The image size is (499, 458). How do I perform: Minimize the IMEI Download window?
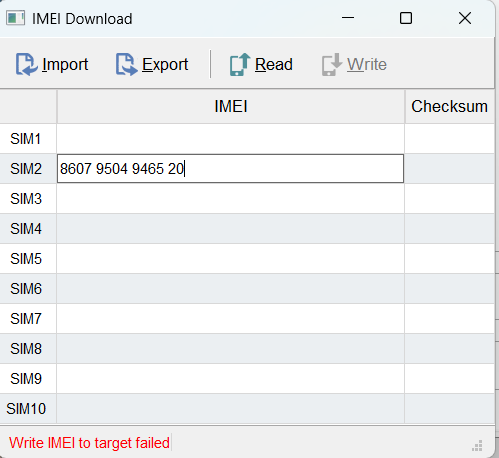348,18
